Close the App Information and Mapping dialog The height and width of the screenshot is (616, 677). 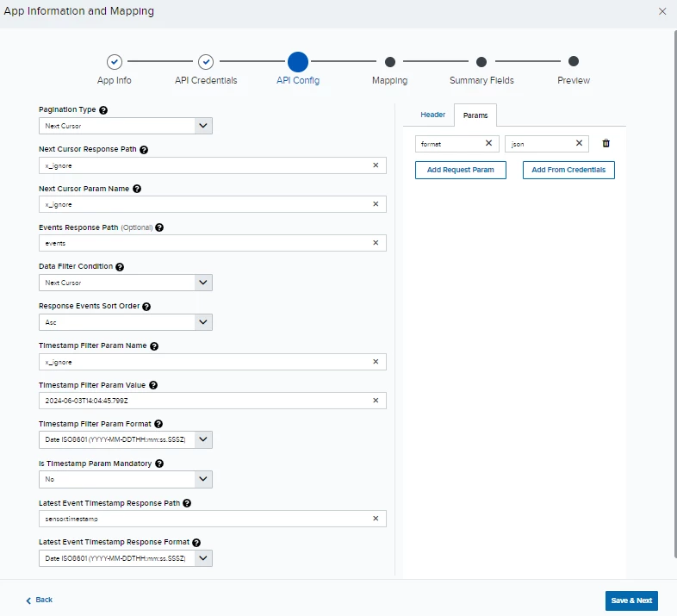(x=662, y=11)
